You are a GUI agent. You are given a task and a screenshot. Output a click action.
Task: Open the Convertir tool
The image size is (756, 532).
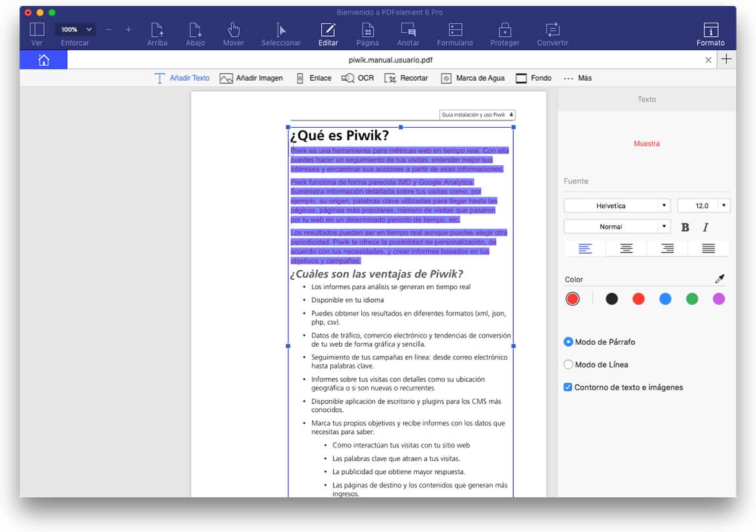point(552,30)
